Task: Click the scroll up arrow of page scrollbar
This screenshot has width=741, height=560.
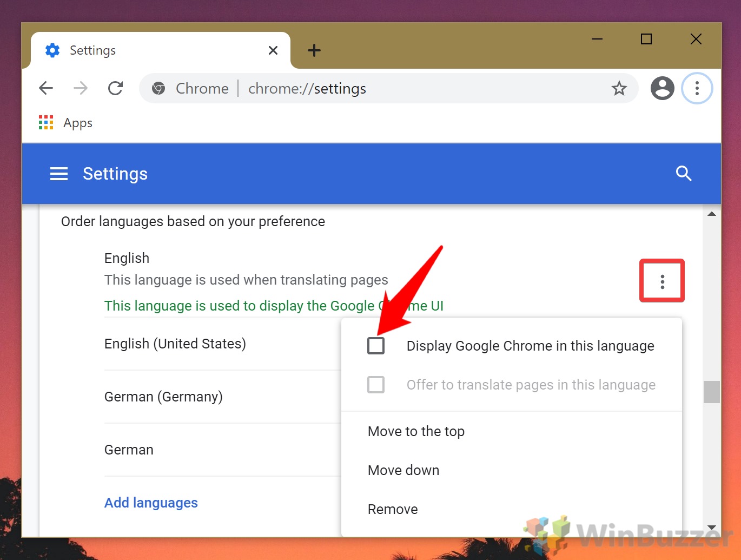Action: [x=712, y=214]
